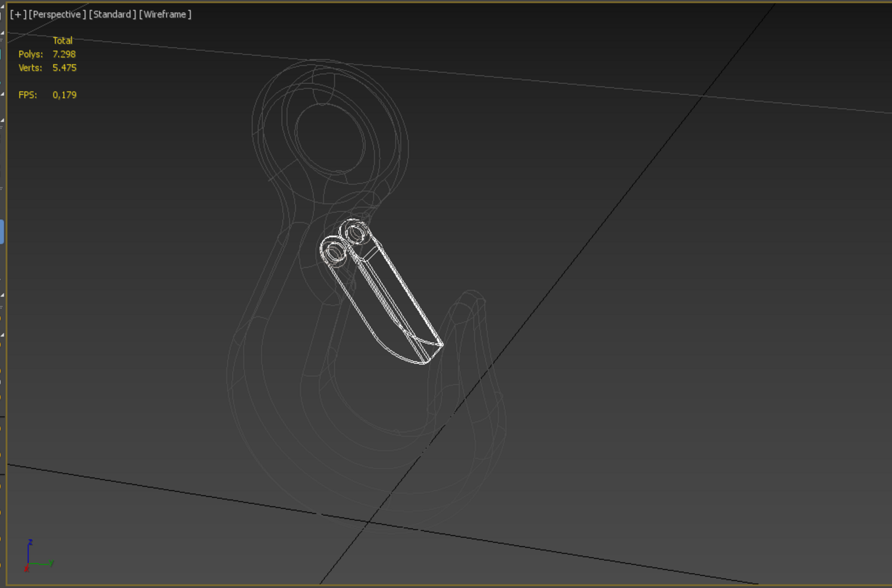The width and height of the screenshot is (892, 588).
Task: Click the Total statistics heading
Action: point(62,40)
